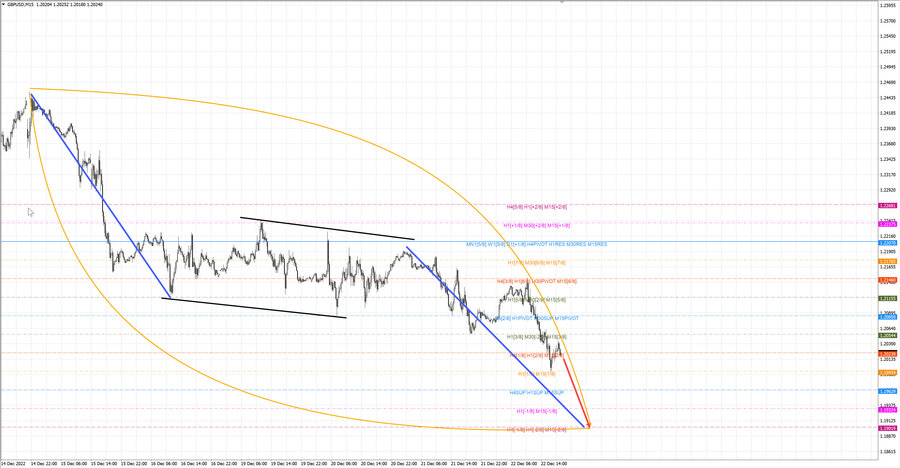Click the '15 Dec 06:00' time axis label

[x=74, y=463]
